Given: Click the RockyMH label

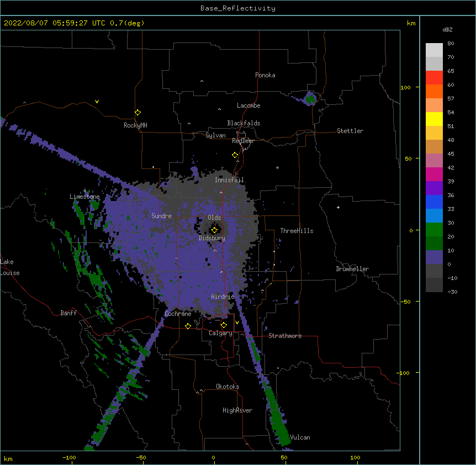Looking at the screenshot, I should 135,125.
